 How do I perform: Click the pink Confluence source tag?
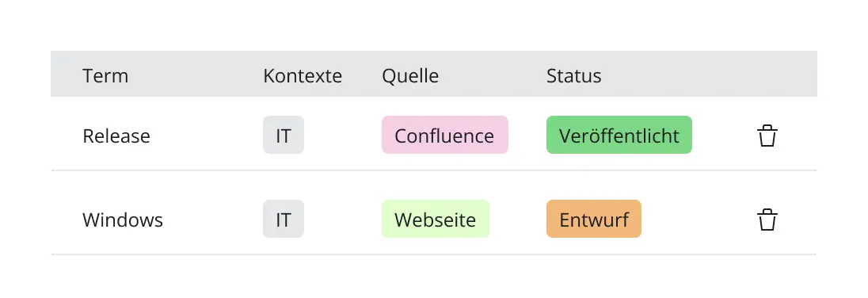click(444, 135)
